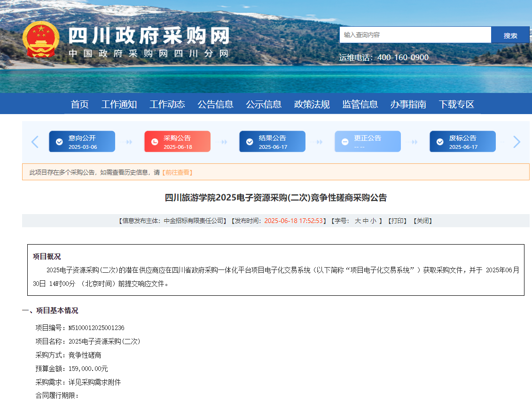
Task: Open the 废标公告 2025-06-17 step
Action: point(463,141)
